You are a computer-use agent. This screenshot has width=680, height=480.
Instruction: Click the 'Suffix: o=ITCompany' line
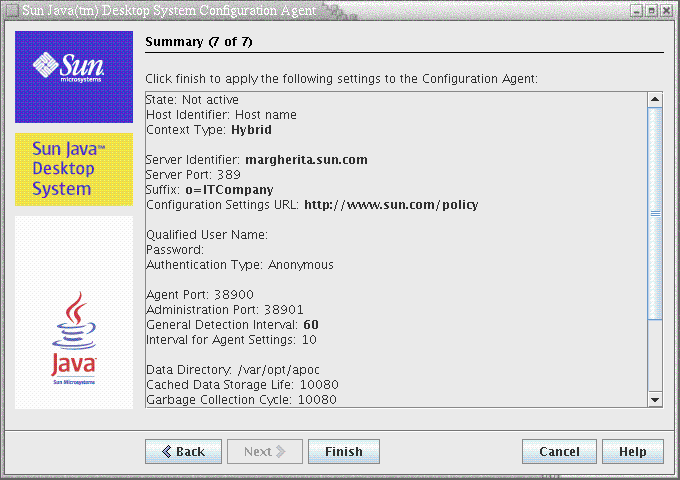point(210,190)
